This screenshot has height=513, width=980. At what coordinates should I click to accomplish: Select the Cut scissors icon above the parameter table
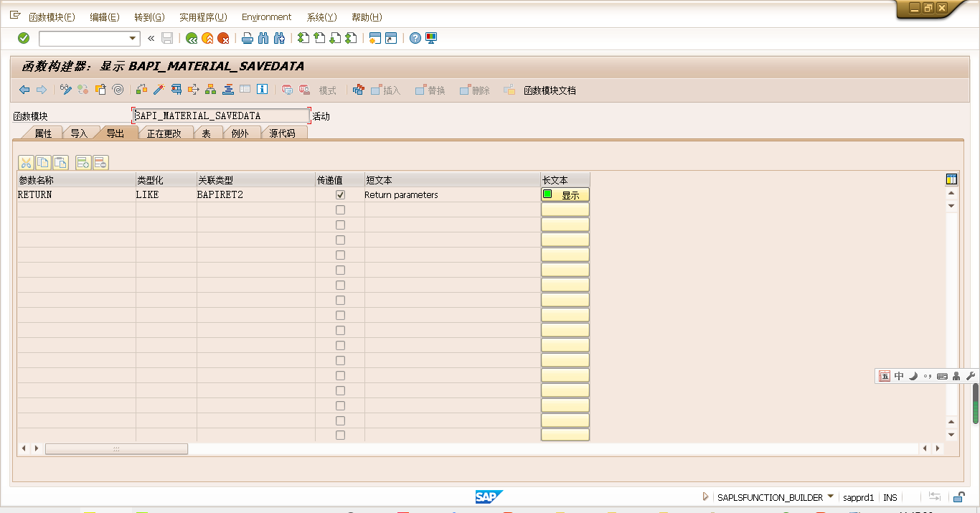point(26,162)
